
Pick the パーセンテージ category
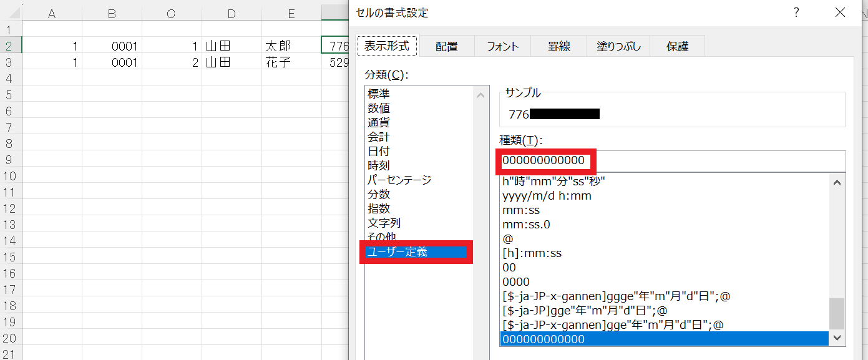click(399, 180)
